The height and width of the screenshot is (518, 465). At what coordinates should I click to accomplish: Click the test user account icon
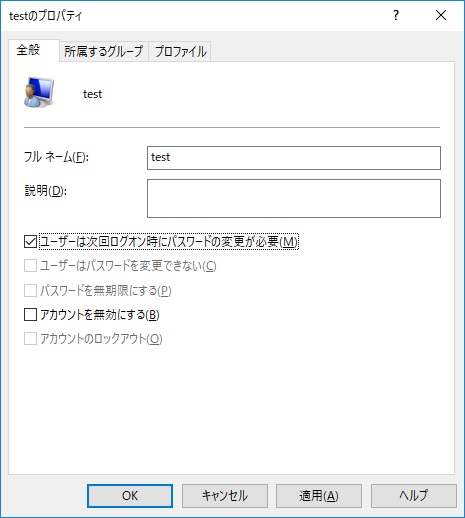pos(39,92)
